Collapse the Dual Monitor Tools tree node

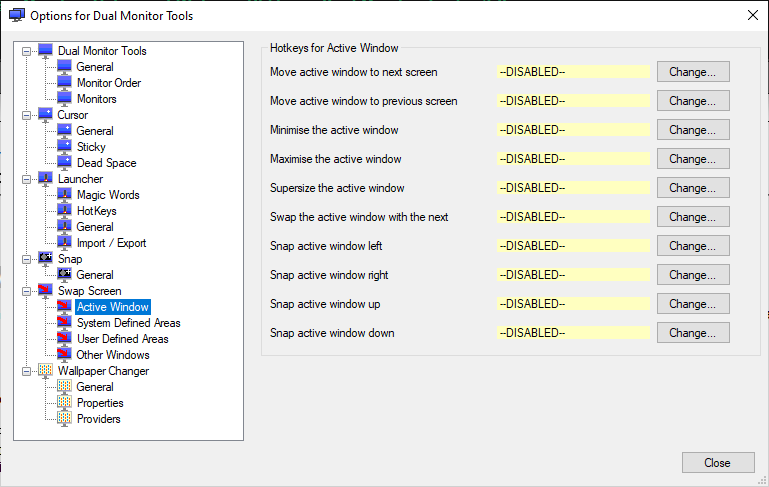coord(26,51)
